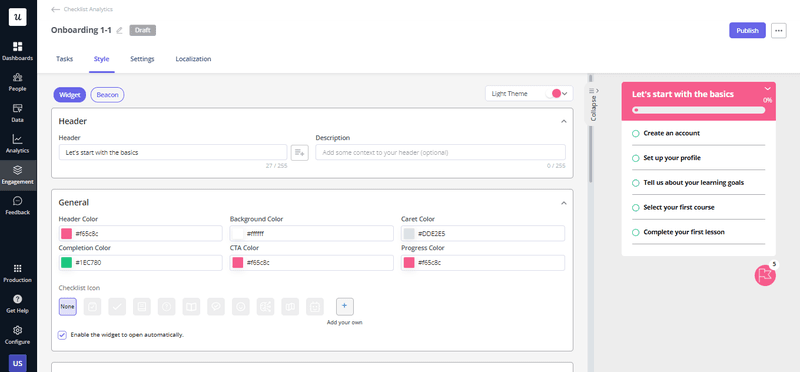Click the Select your first course task
Viewport: 800px width, 372px height.
[679, 208]
